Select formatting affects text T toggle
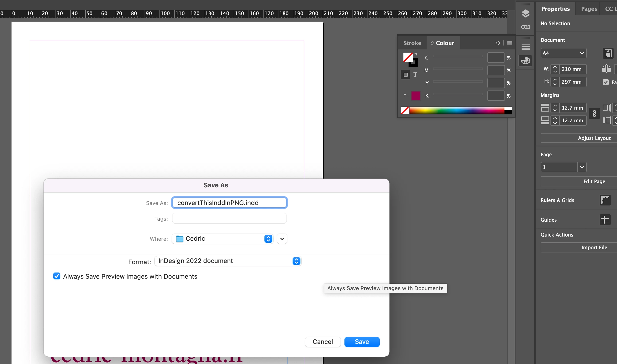This screenshot has height=364, width=617. 415,75
